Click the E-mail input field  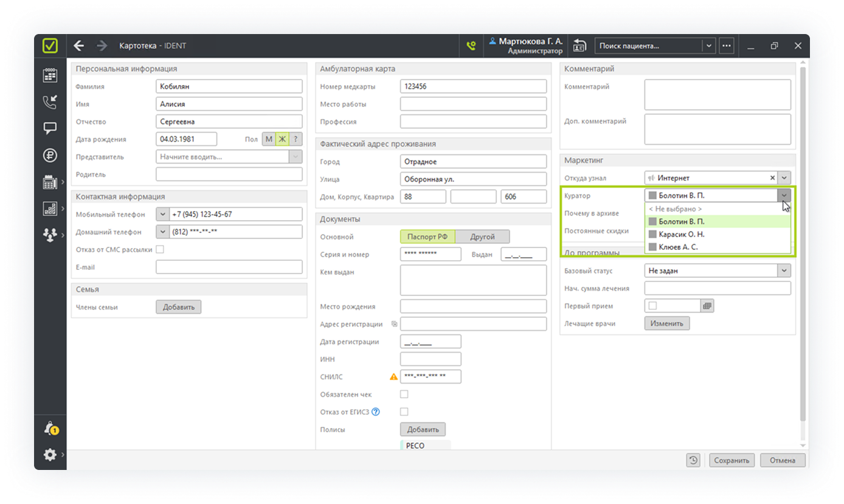click(229, 267)
